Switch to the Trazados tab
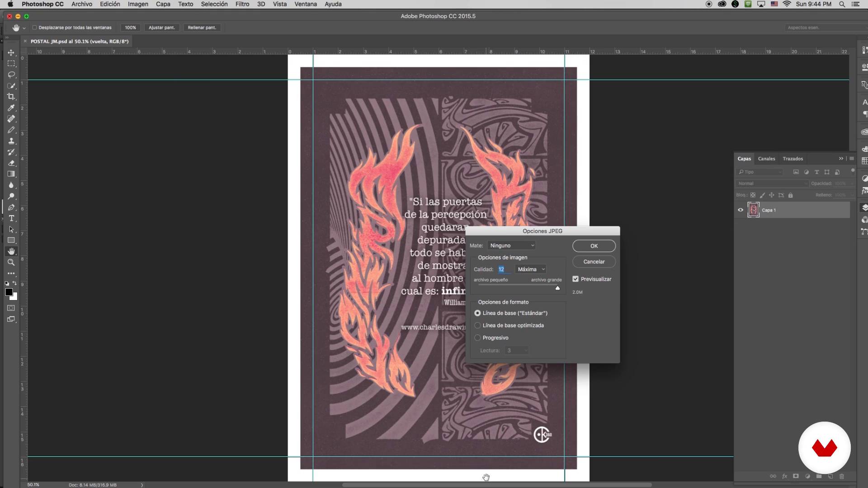 pyautogui.click(x=793, y=159)
